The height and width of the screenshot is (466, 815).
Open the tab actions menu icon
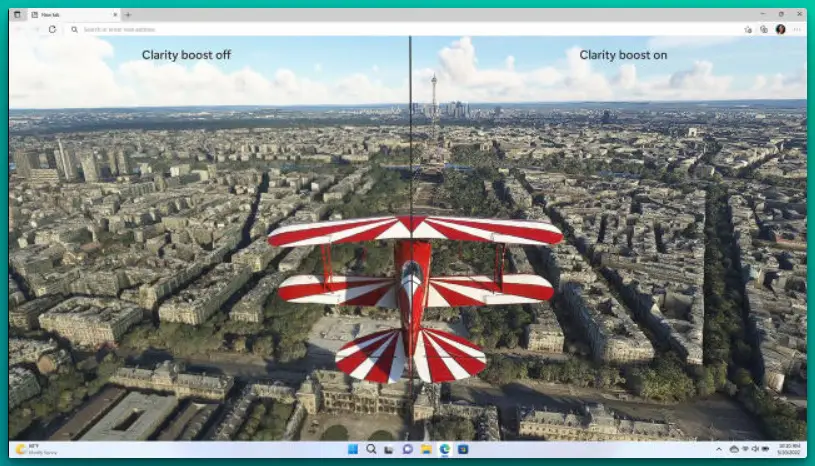click(17, 15)
